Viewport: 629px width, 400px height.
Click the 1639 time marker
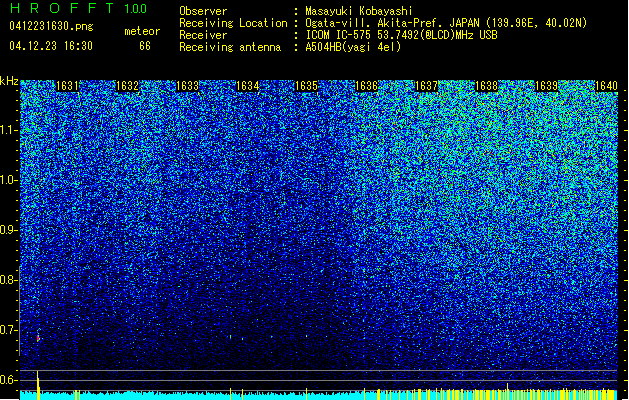click(x=547, y=86)
